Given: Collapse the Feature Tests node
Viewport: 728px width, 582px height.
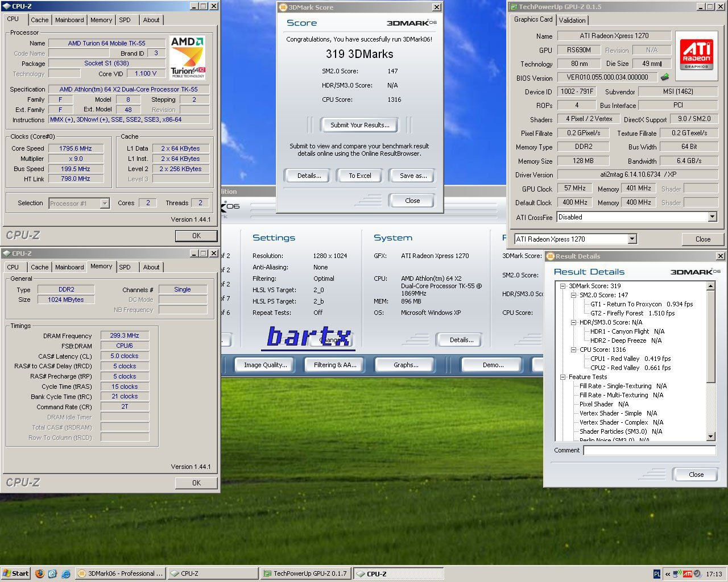Looking at the screenshot, I should (562, 377).
